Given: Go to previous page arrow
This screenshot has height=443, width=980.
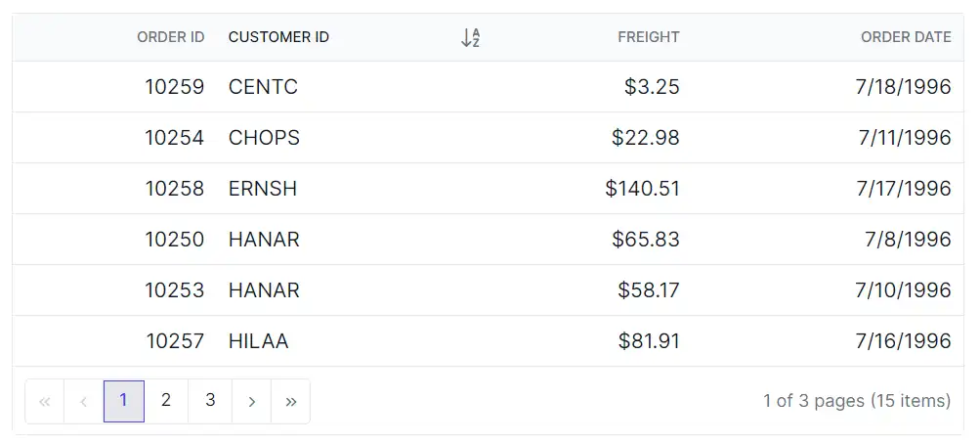Looking at the screenshot, I should (84, 401).
